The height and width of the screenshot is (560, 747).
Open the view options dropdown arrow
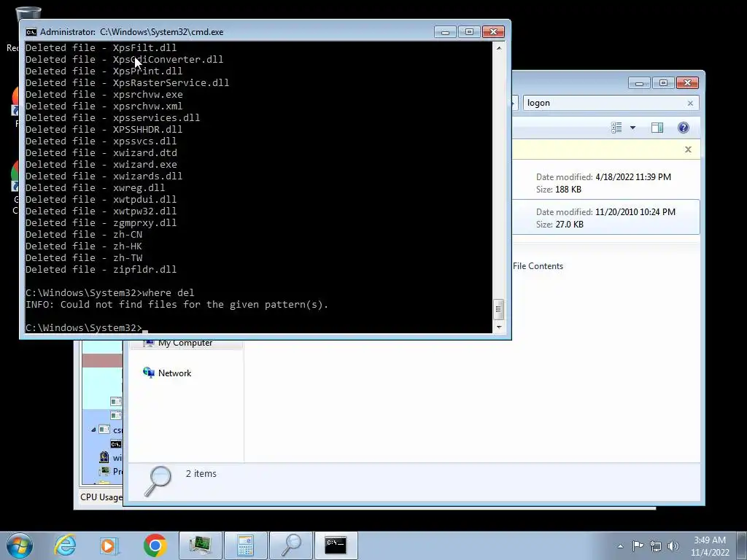point(632,128)
